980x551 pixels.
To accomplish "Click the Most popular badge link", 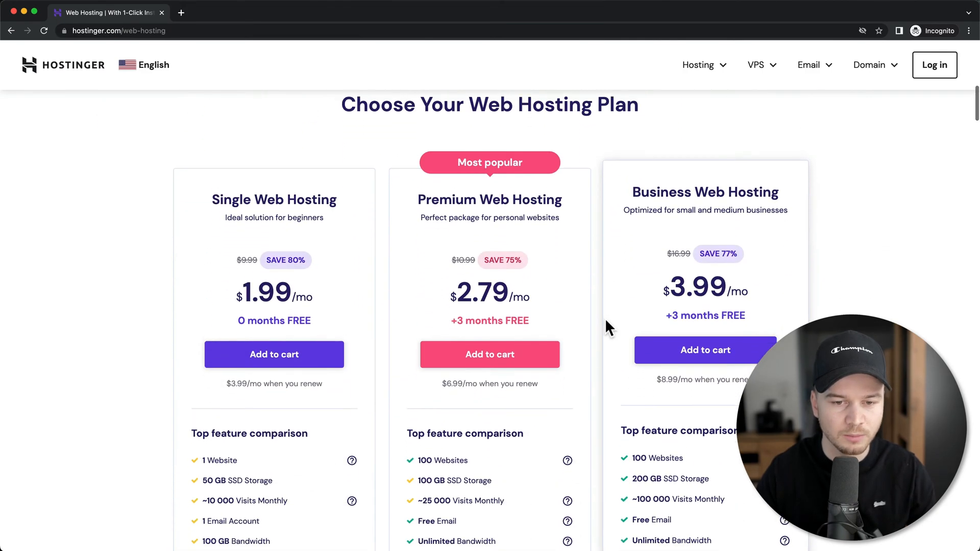I will [x=490, y=162].
